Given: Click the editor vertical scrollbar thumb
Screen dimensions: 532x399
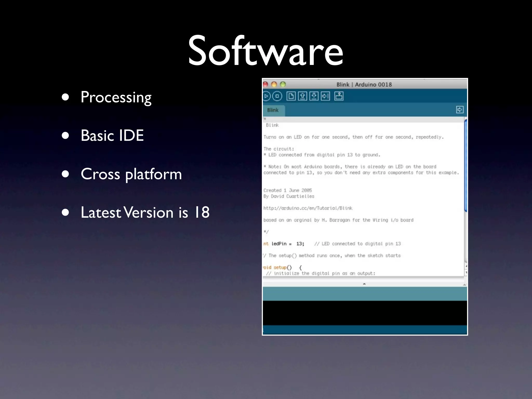Looking at the screenshot, I should [465, 165].
